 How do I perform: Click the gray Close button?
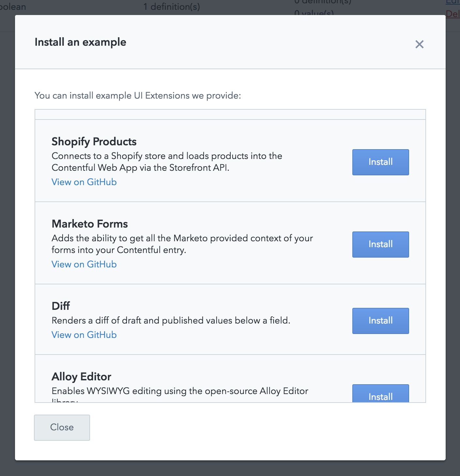[62, 427]
